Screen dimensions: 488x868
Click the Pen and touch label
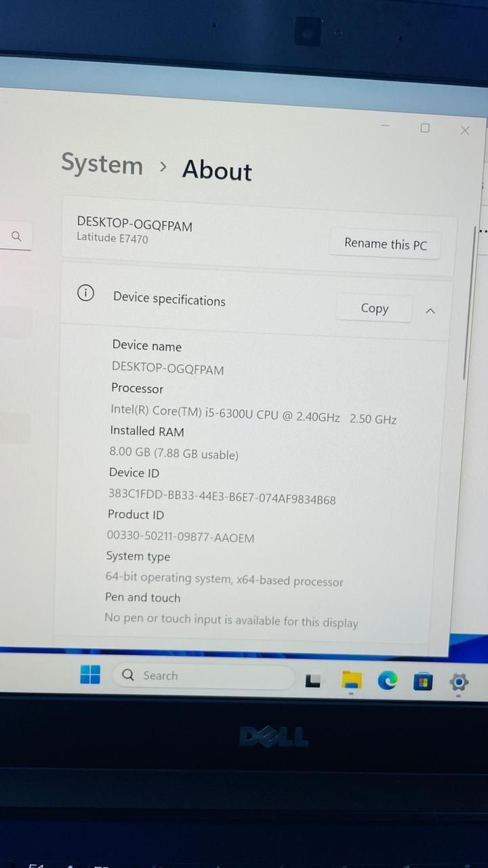pos(142,597)
